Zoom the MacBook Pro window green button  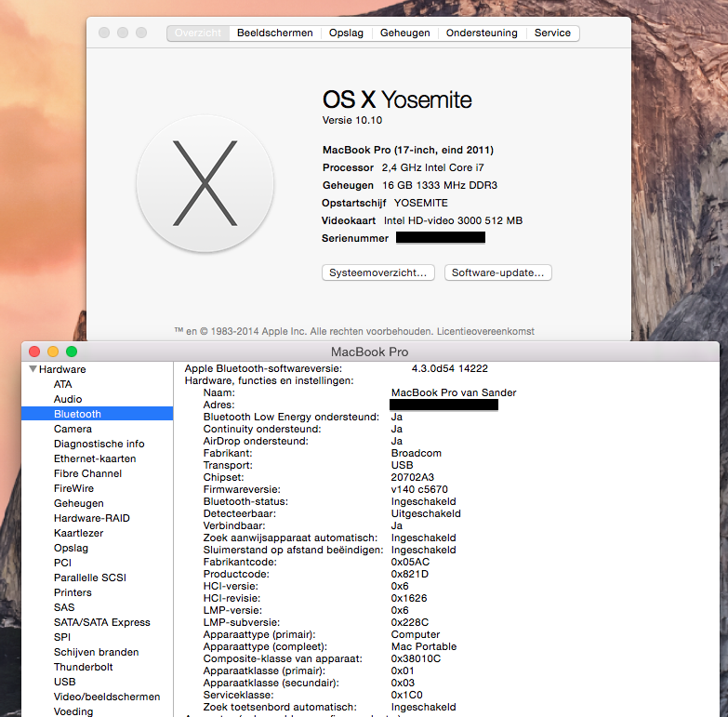(72, 352)
